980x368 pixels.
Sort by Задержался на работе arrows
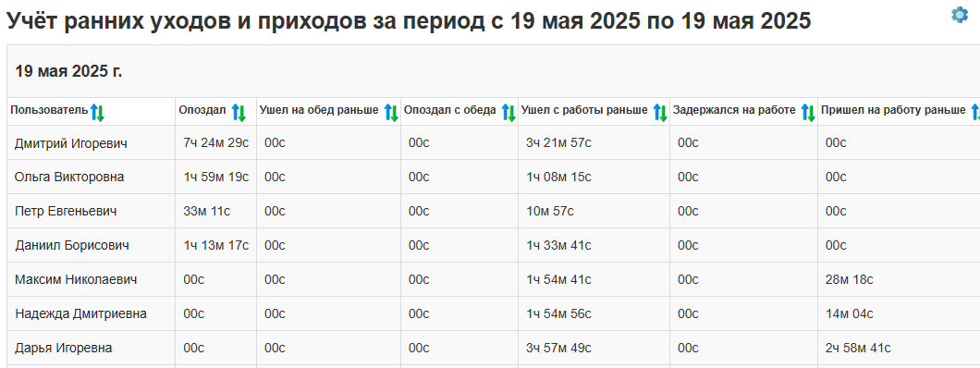pos(808,113)
